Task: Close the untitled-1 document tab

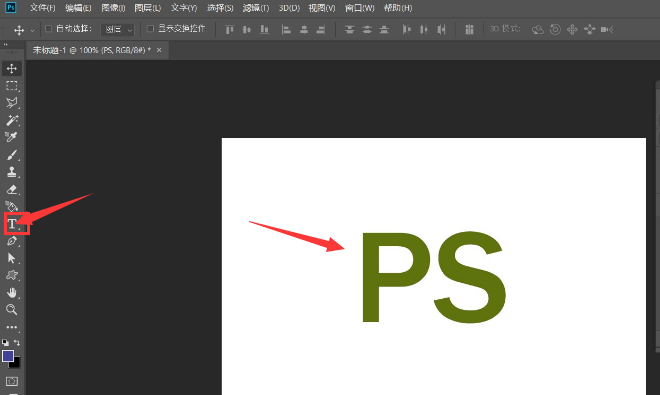Action: 159,50
